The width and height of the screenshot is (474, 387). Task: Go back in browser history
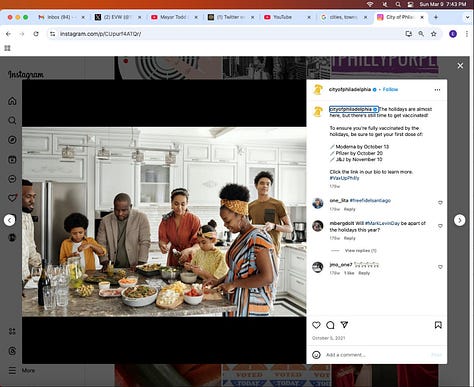click(x=8, y=34)
